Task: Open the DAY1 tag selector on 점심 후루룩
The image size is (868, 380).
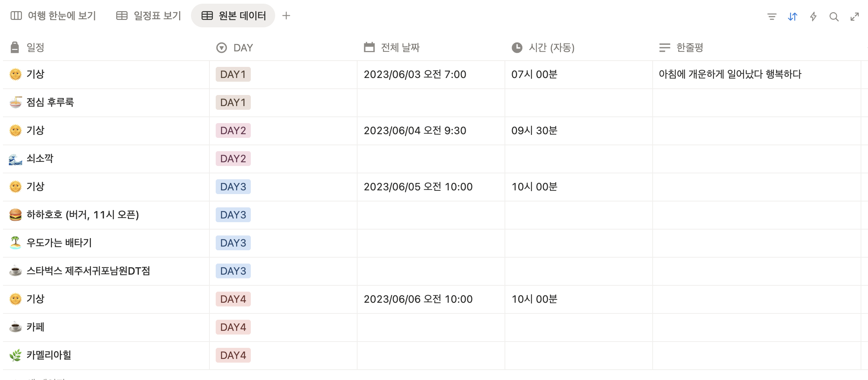Action: point(233,102)
